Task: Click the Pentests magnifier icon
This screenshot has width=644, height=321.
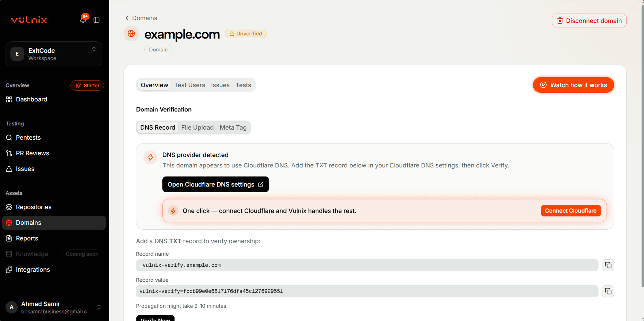Action: coord(9,138)
